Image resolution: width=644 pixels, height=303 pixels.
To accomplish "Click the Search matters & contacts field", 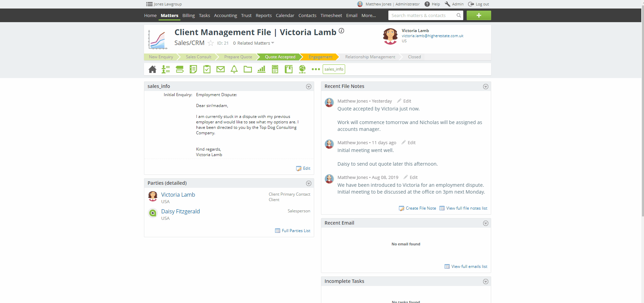I will (422, 16).
